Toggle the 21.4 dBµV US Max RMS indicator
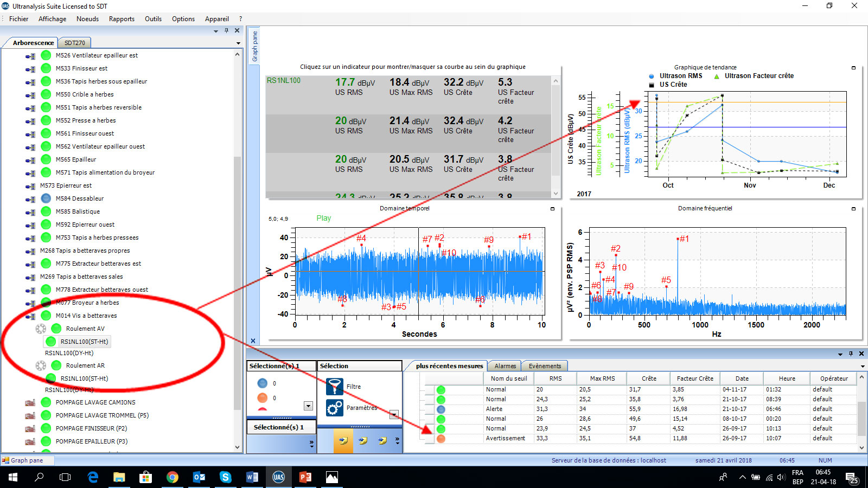Image resolution: width=868 pixels, height=488 pixels. [411, 125]
